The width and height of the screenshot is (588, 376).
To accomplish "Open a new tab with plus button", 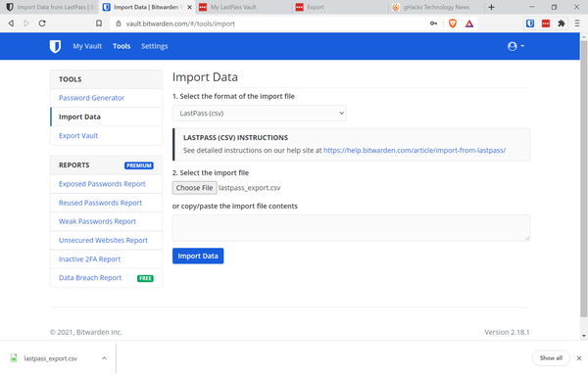I will 491,7.
